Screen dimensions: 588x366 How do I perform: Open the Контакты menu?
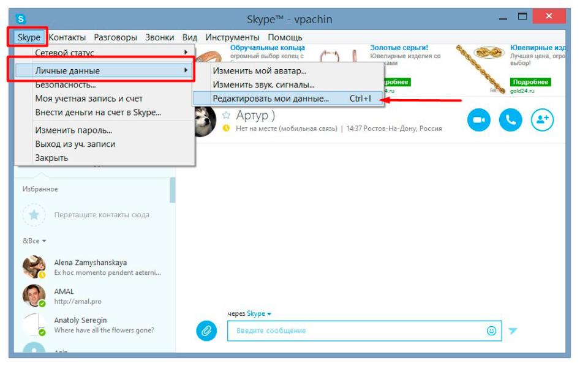point(67,37)
